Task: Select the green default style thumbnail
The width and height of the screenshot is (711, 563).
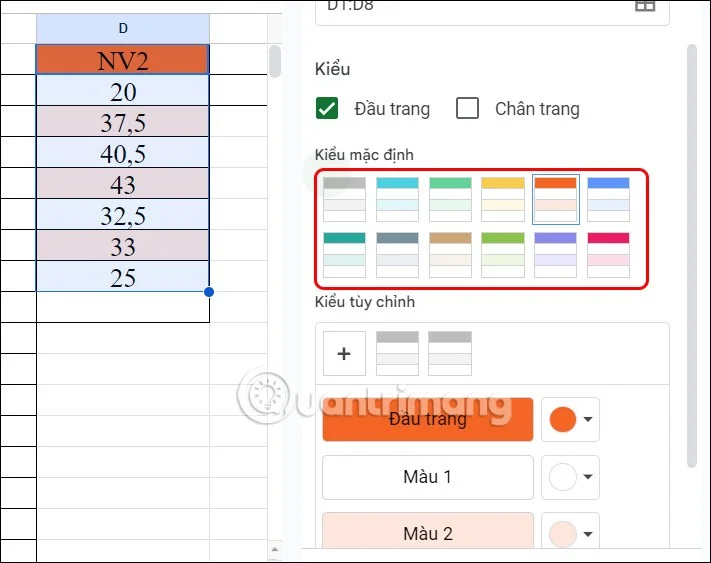Action: [x=450, y=199]
